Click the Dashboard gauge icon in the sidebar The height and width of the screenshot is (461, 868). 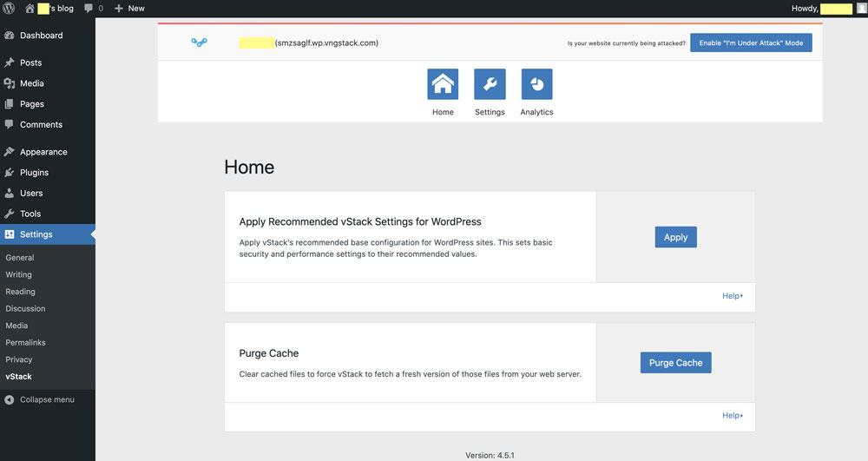9,36
